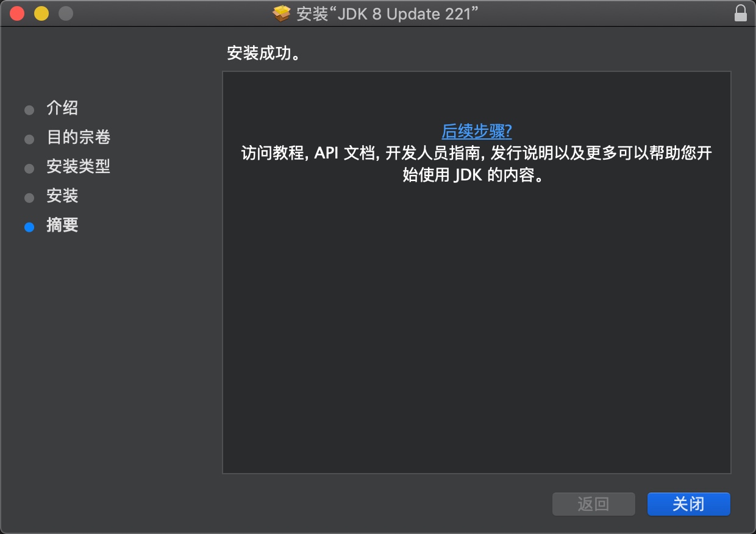Click the gray bullet beside 安装 step
Image resolution: width=756 pixels, height=534 pixels.
click(29, 198)
